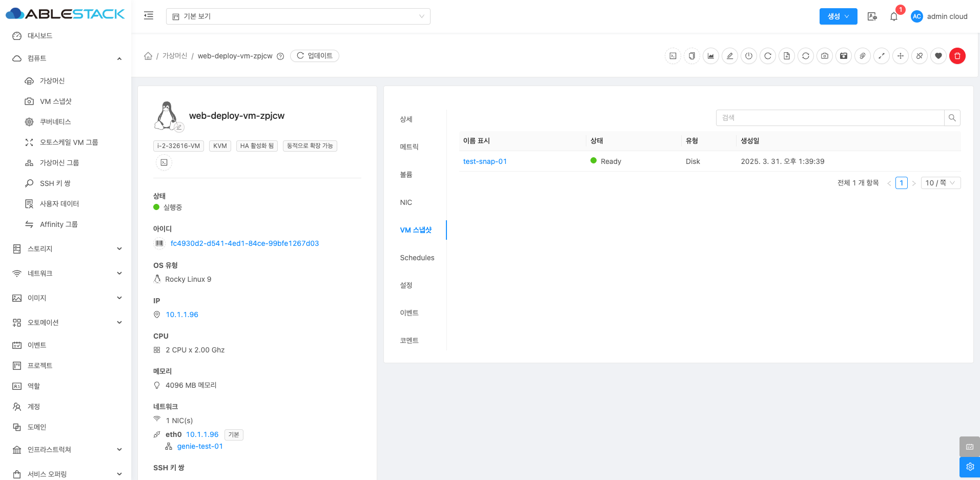This screenshot has width=980, height=480.
Task: Switch to the 볼륨 tab
Action: click(x=406, y=175)
